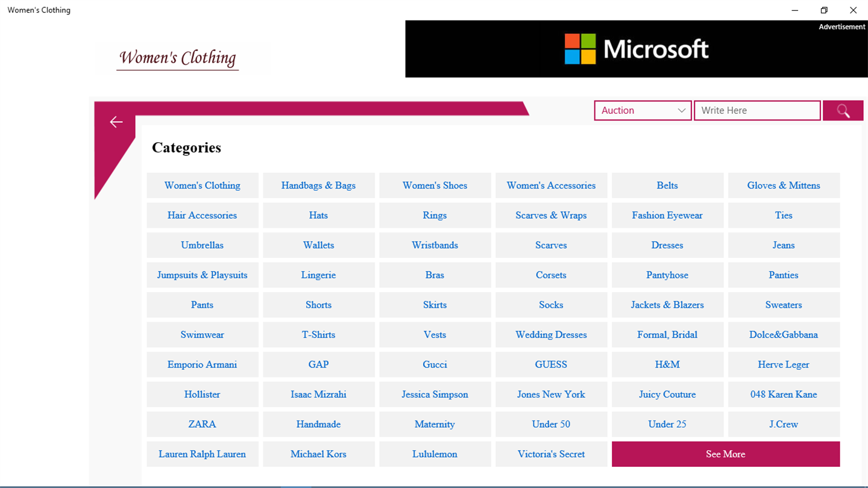Open the Dresses category
868x488 pixels.
tap(668, 245)
